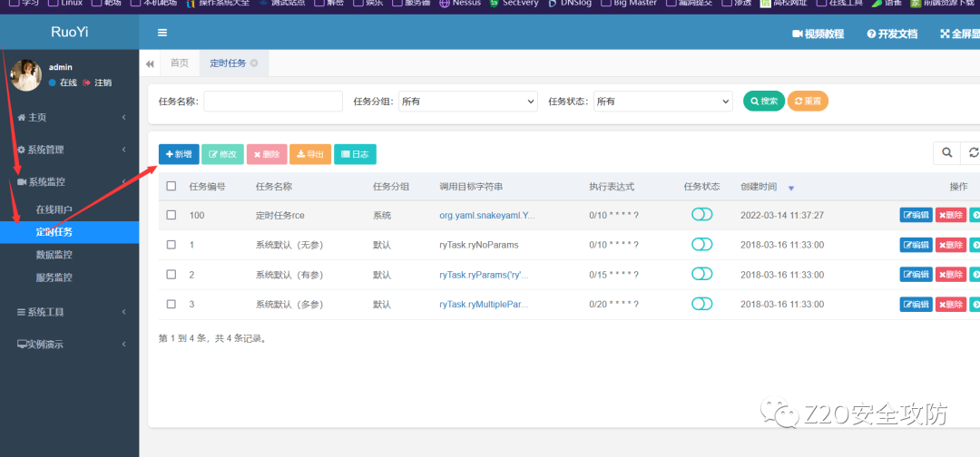
Task: Sort by the 创建时间 column arrow
Action: [790, 188]
